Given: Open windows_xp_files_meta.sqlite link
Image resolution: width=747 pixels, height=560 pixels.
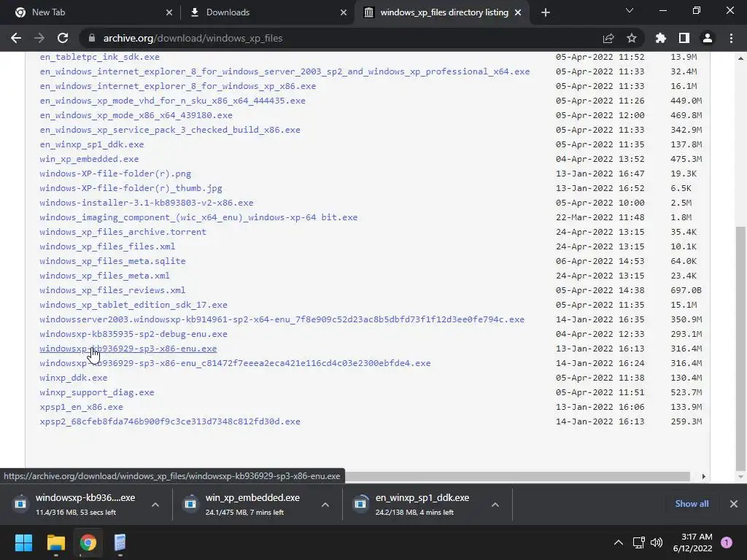Looking at the screenshot, I should [112, 261].
